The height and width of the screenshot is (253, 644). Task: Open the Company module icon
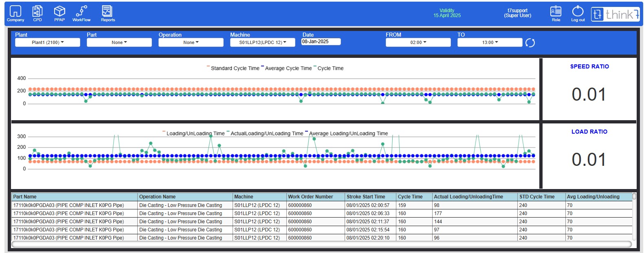coord(15,13)
